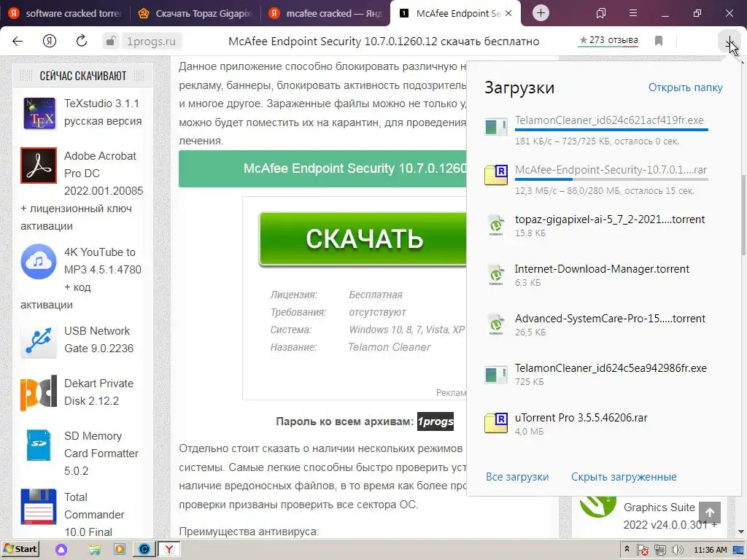Open topaz-gigapixel-ai torrent download entry
Screen dimensions: 747x560
(604, 226)
